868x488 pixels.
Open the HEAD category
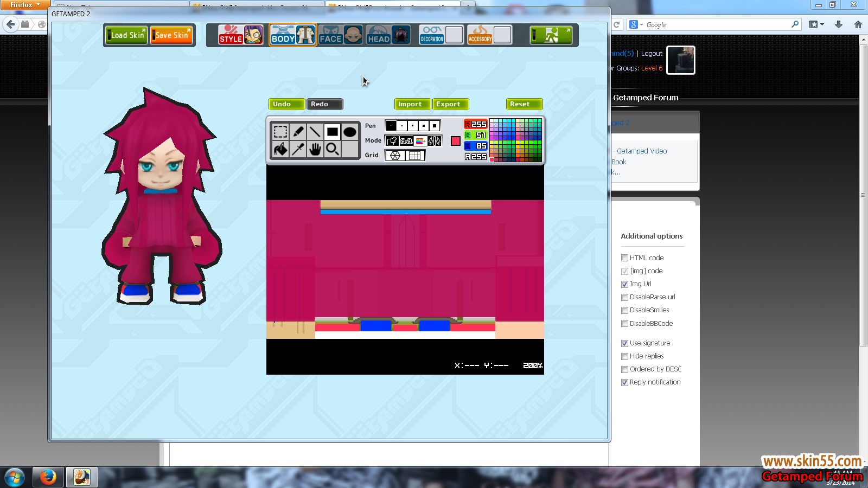pyautogui.click(x=388, y=35)
